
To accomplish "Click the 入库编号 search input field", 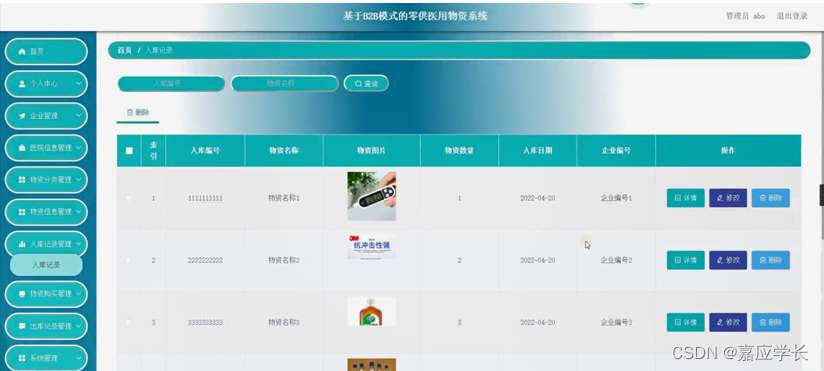I will (x=171, y=84).
